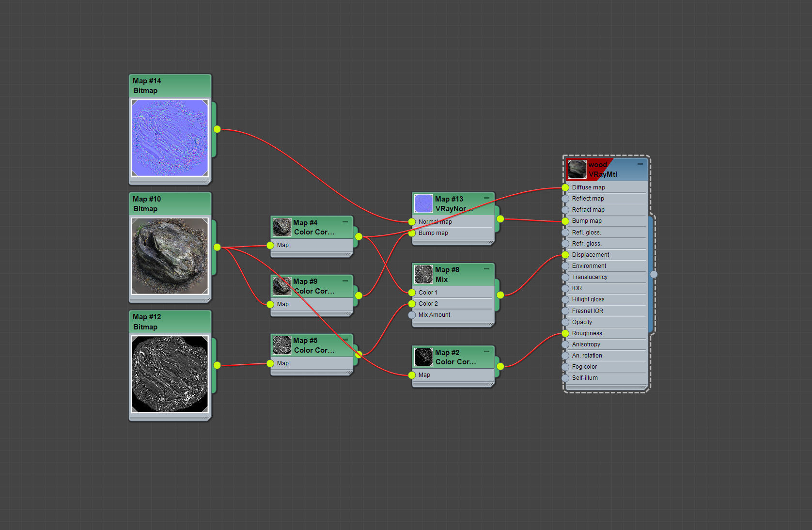Click the Map #4 node's Map input socket
Image resolution: width=812 pixels, height=530 pixels.
pos(270,246)
